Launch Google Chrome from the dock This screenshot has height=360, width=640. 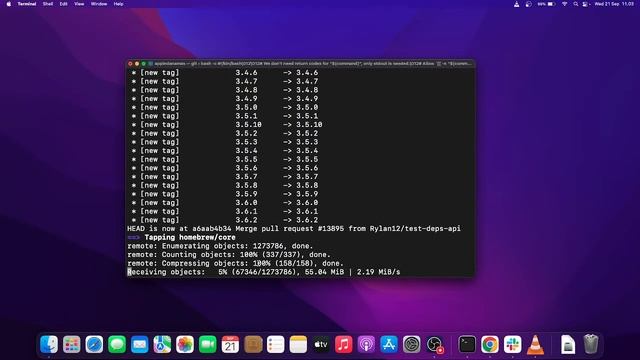pyautogui.click(x=490, y=344)
